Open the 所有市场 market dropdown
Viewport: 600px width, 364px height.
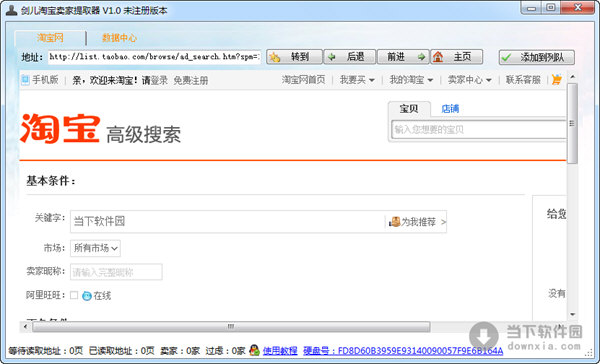[95, 248]
